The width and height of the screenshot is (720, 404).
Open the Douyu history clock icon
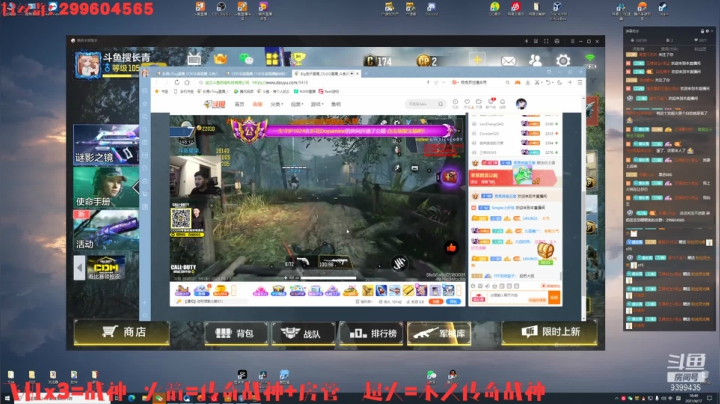pos(455,103)
